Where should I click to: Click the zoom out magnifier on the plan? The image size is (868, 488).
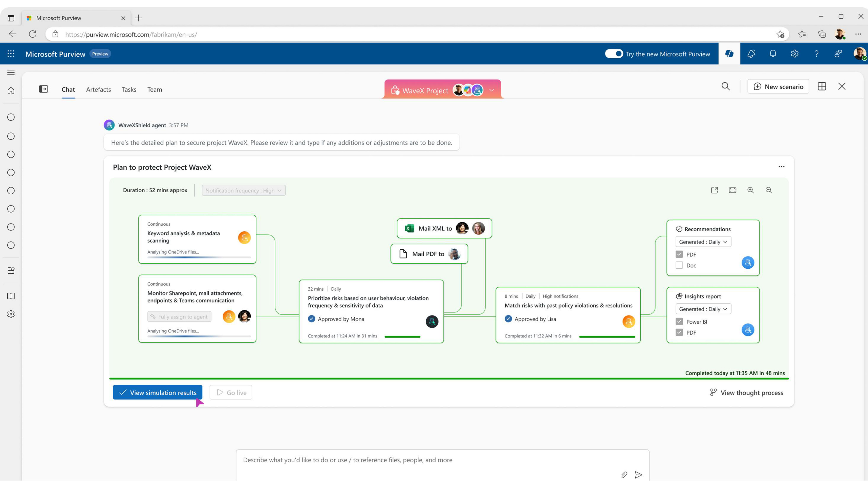pyautogui.click(x=769, y=190)
